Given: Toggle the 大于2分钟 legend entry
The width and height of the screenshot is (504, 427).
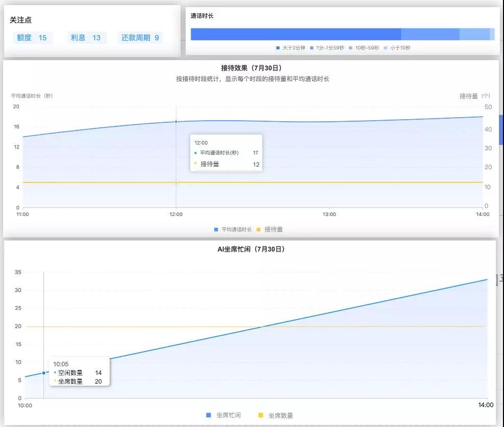Looking at the screenshot, I should point(291,48).
